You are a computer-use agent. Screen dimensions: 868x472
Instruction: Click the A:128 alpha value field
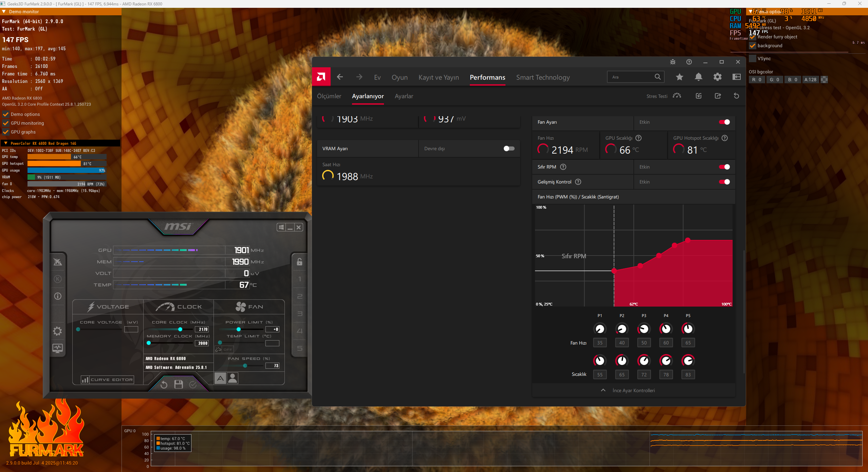click(x=810, y=80)
